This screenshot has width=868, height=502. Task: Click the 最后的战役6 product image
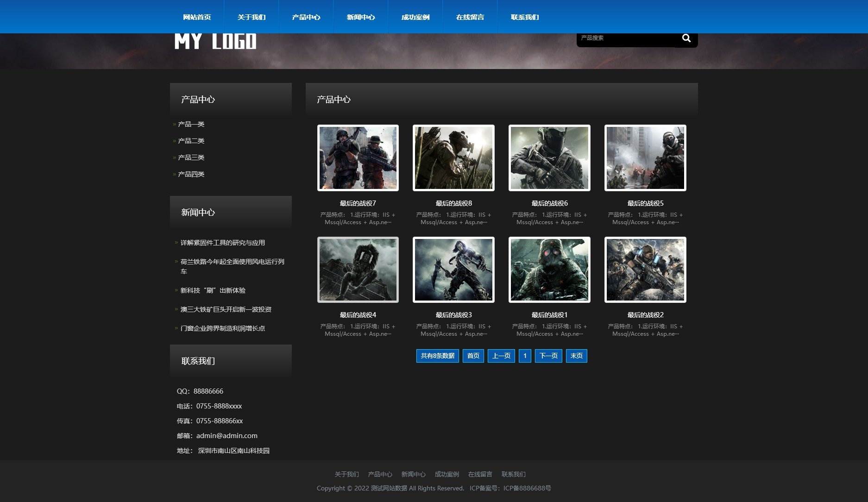coord(549,158)
